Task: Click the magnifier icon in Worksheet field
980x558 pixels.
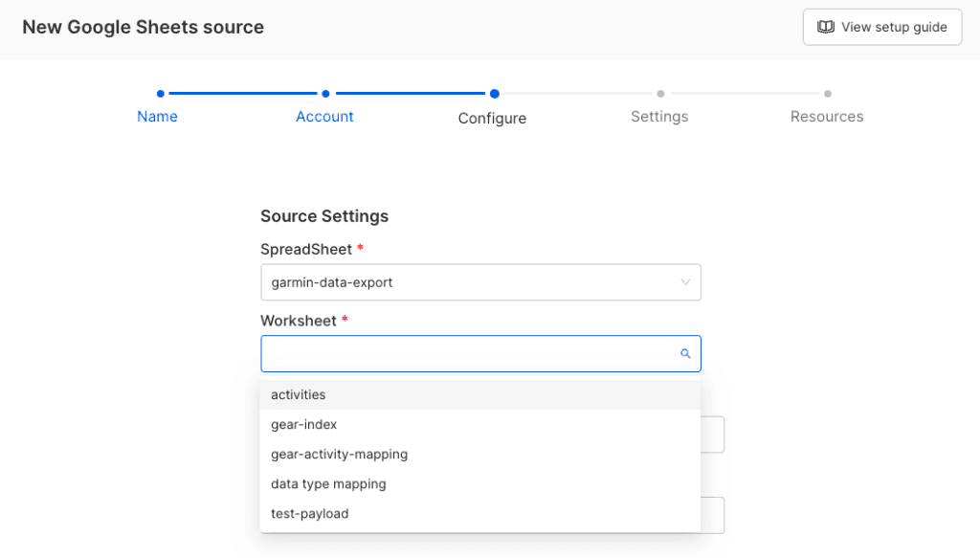Action: click(x=685, y=354)
